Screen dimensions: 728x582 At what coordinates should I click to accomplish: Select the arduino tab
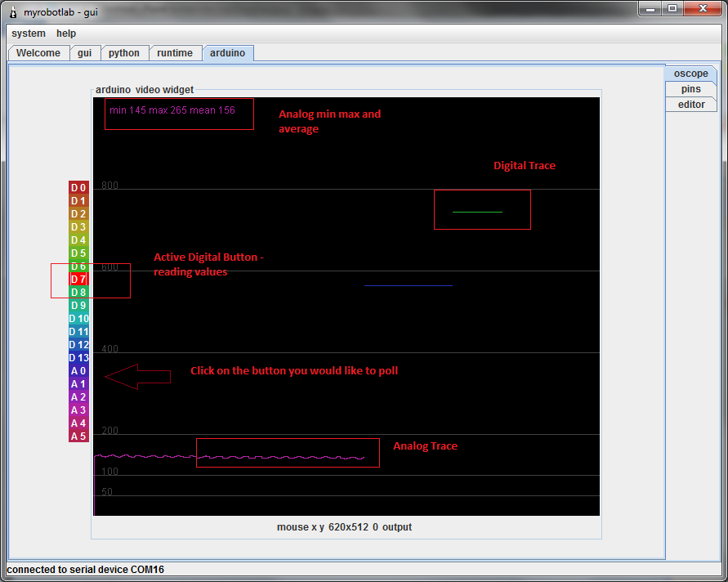[227, 53]
